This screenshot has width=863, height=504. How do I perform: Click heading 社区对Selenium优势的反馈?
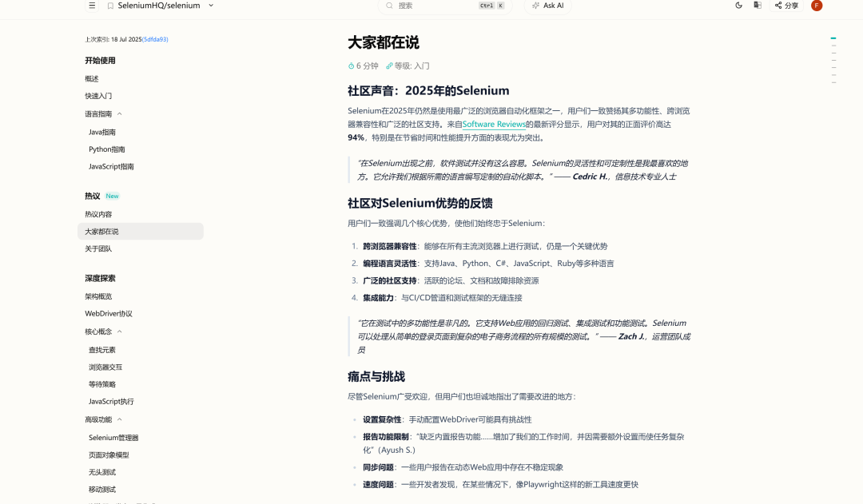coord(420,203)
